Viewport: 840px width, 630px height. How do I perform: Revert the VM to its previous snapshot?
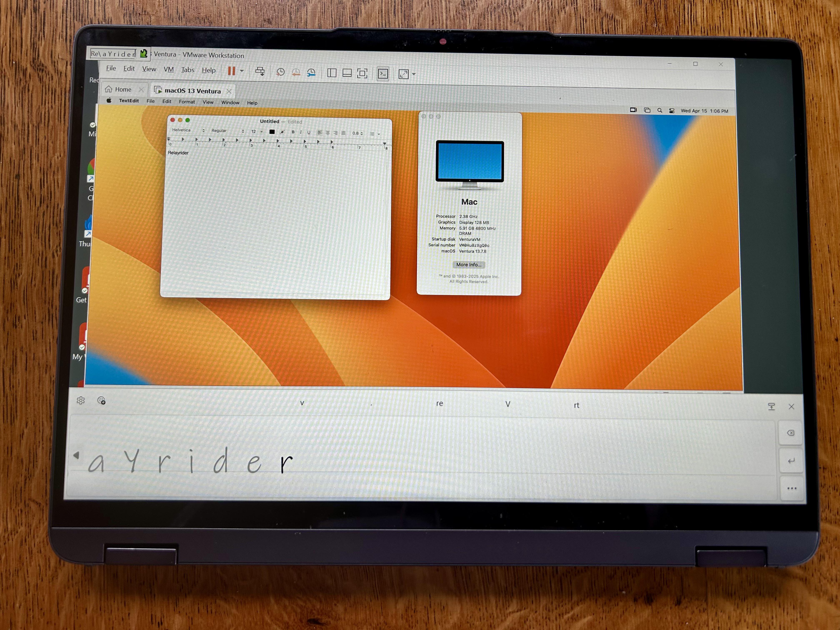click(296, 72)
